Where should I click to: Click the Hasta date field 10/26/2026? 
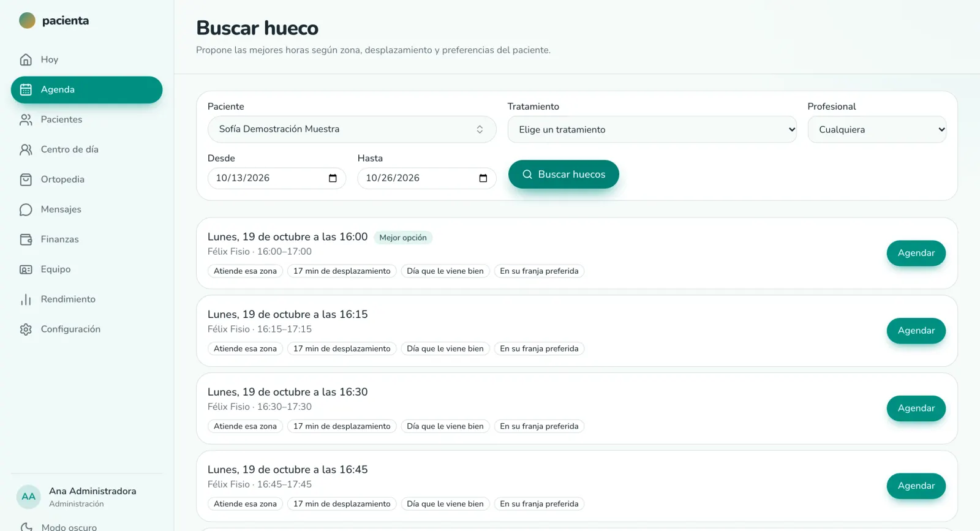(x=427, y=178)
